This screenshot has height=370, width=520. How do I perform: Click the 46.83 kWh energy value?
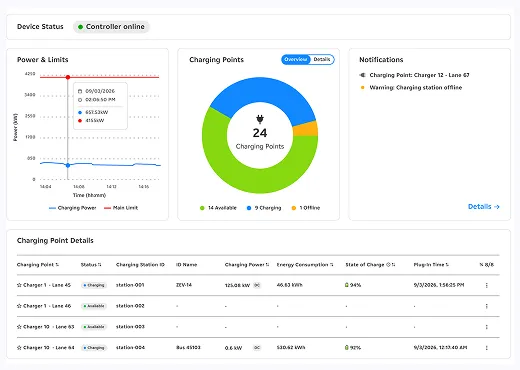(x=290, y=285)
